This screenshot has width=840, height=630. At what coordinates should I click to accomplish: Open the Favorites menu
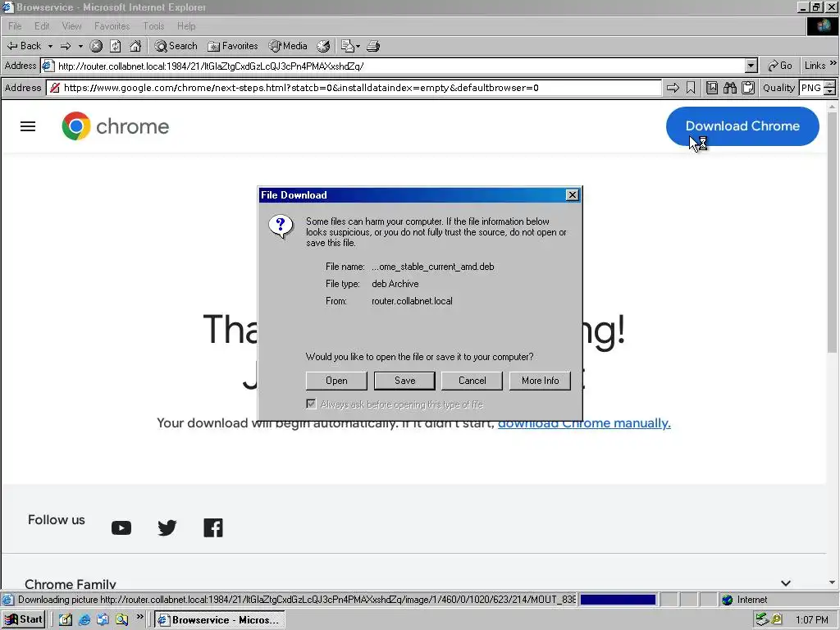pyautogui.click(x=112, y=26)
